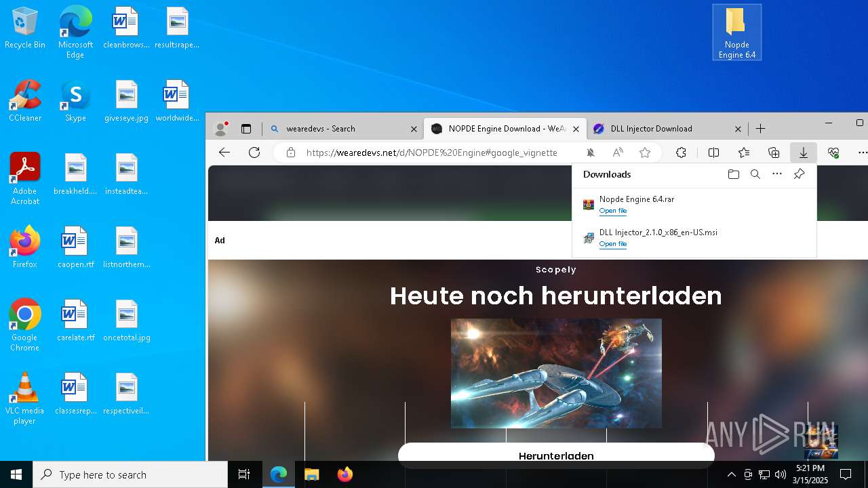Open Read Aloud from address bar

(x=618, y=152)
